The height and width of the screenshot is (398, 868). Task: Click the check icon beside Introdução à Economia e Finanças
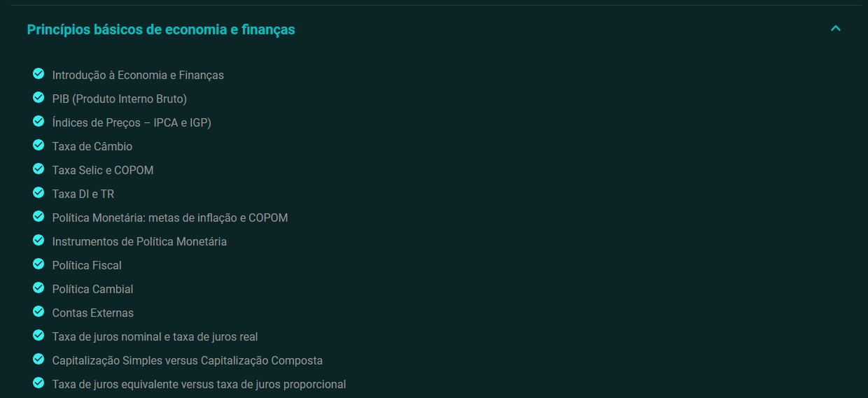coord(38,73)
